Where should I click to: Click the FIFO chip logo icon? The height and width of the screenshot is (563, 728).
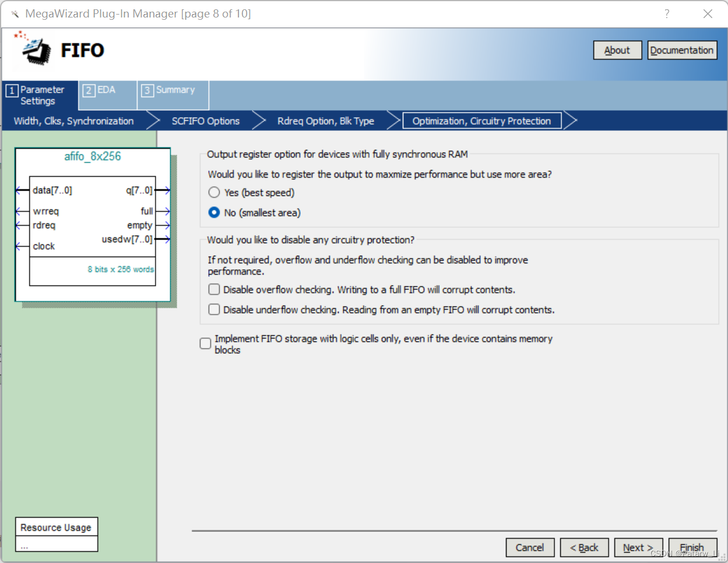coord(34,50)
